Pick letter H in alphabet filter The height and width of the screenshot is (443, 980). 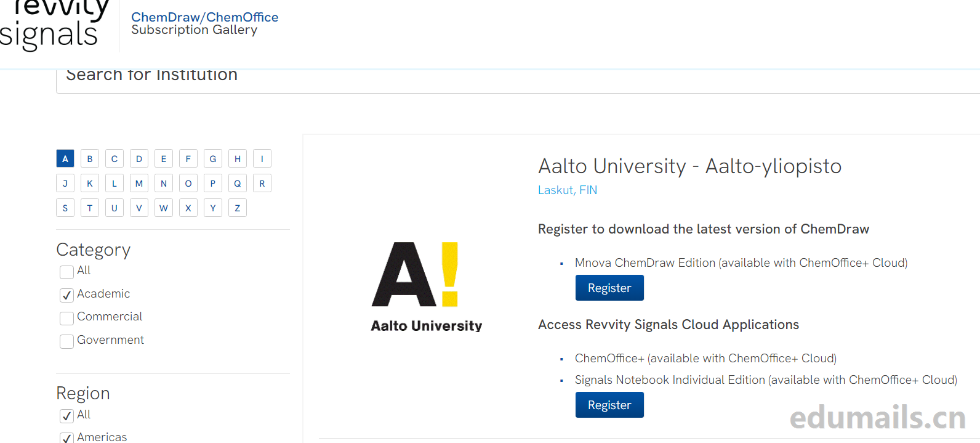pos(238,159)
